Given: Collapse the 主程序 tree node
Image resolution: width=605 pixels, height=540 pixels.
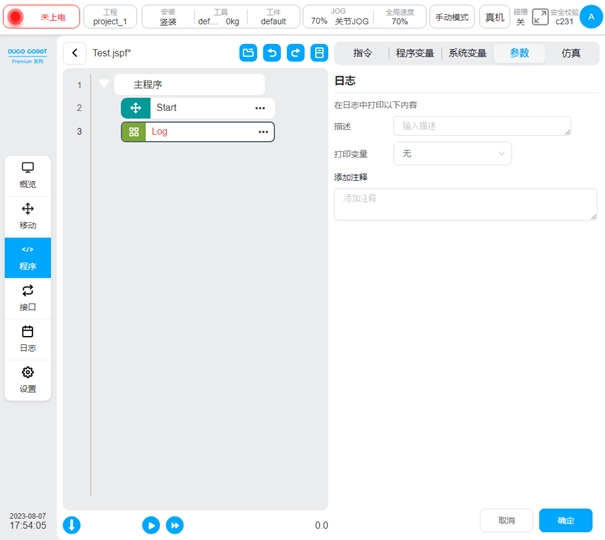Looking at the screenshot, I should [x=104, y=85].
